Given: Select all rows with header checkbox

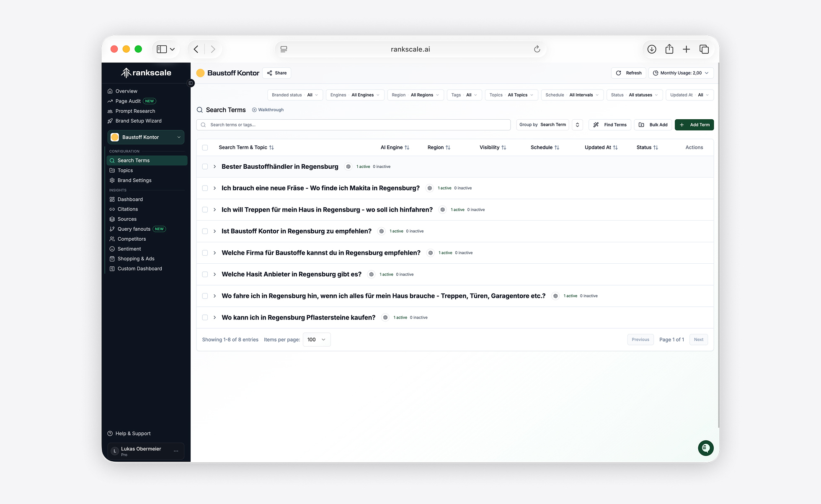Looking at the screenshot, I should pyautogui.click(x=205, y=147).
